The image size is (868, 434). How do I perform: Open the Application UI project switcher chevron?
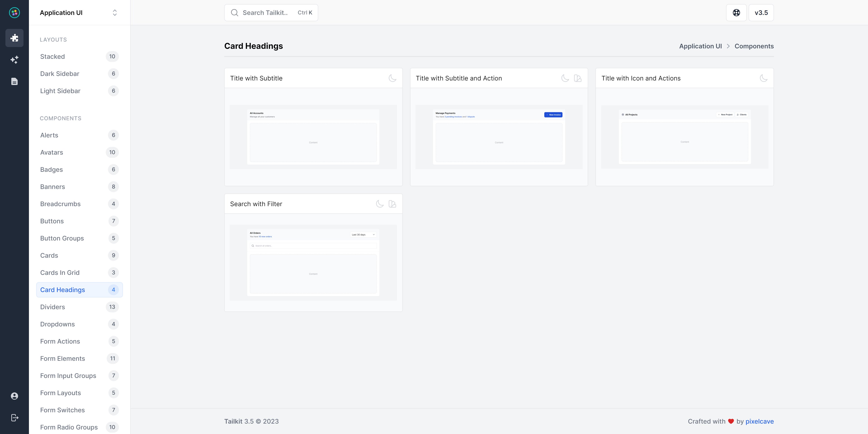pyautogui.click(x=115, y=12)
